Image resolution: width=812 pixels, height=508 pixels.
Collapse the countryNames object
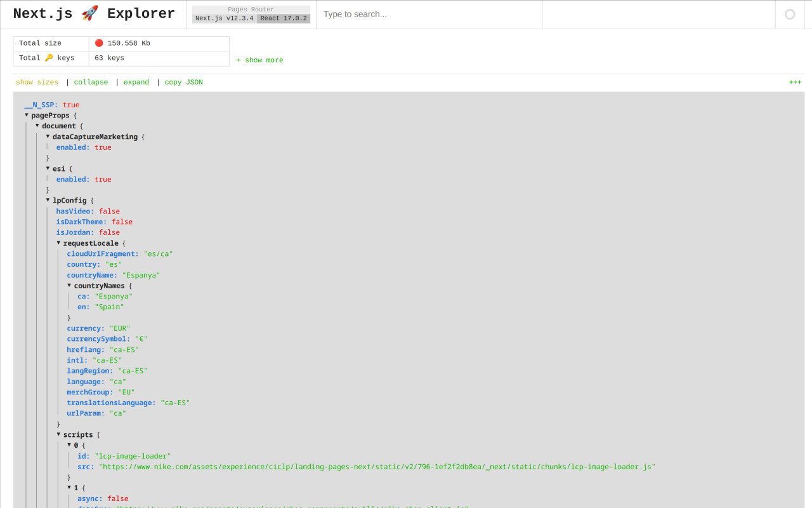[x=69, y=285]
